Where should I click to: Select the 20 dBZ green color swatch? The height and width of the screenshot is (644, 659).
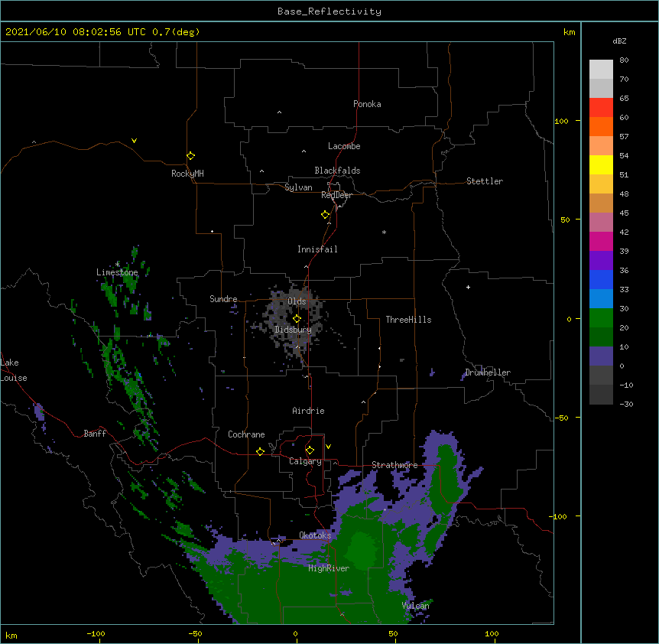click(601, 337)
